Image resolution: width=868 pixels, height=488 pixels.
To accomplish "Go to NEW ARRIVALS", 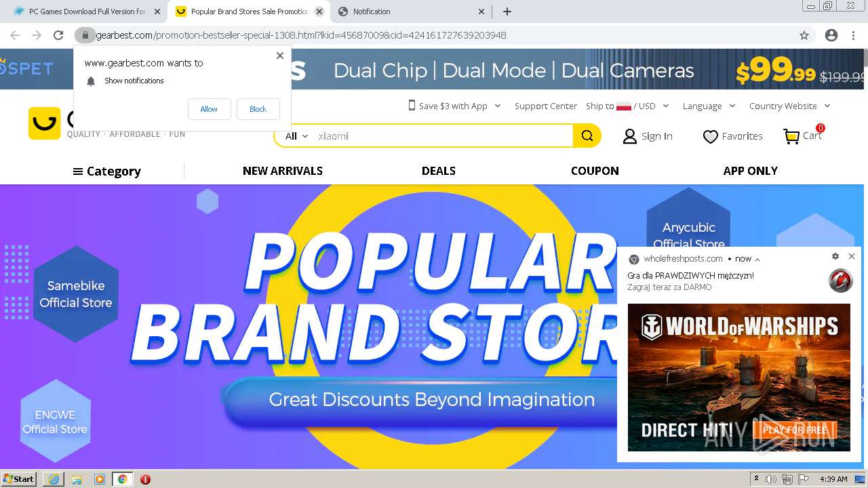I will tap(283, 171).
